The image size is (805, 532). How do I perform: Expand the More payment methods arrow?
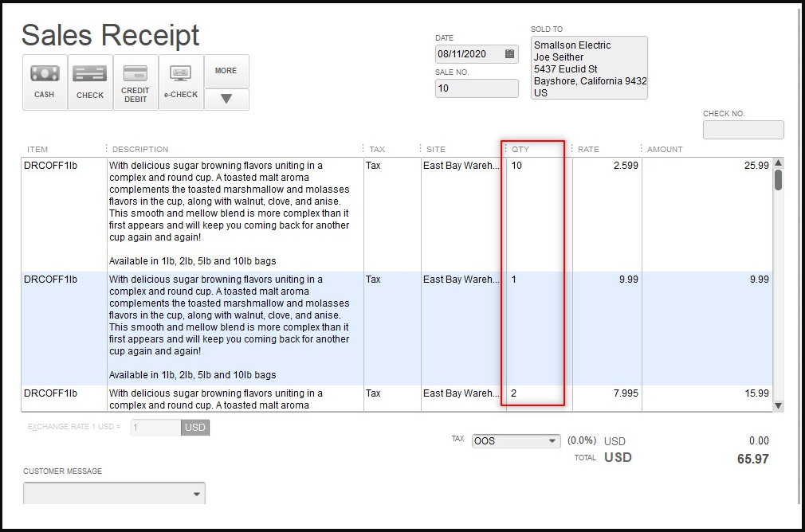point(226,99)
